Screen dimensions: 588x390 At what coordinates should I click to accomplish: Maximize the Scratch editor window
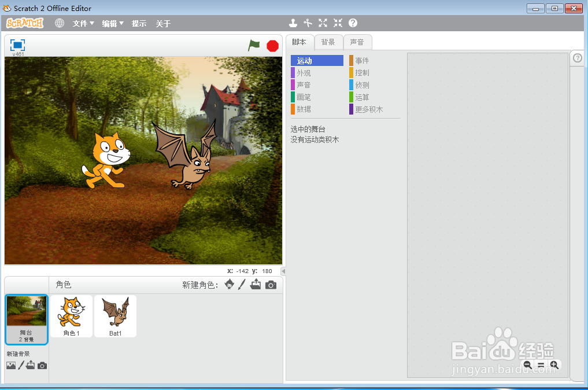[554, 8]
